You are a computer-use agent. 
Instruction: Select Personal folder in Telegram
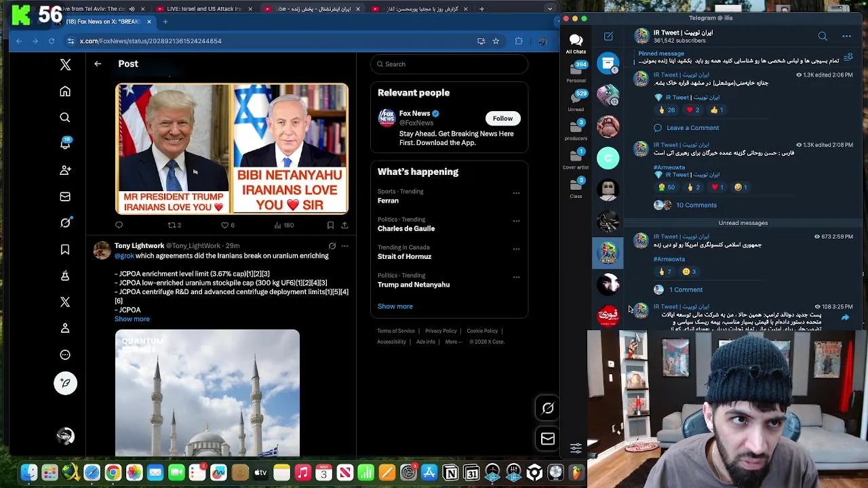[576, 73]
